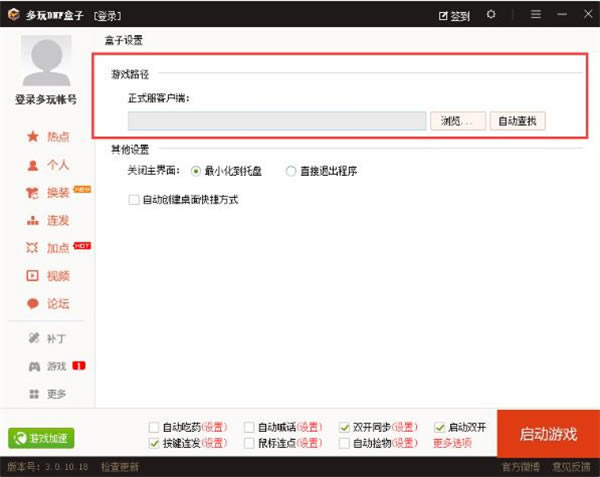Open the 官方微博 link
This screenshot has width=600, height=477.
(x=521, y=467)
